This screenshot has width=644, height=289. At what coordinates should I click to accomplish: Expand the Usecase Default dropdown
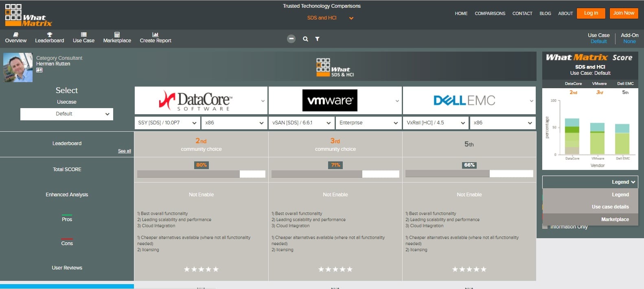[67, 114]
